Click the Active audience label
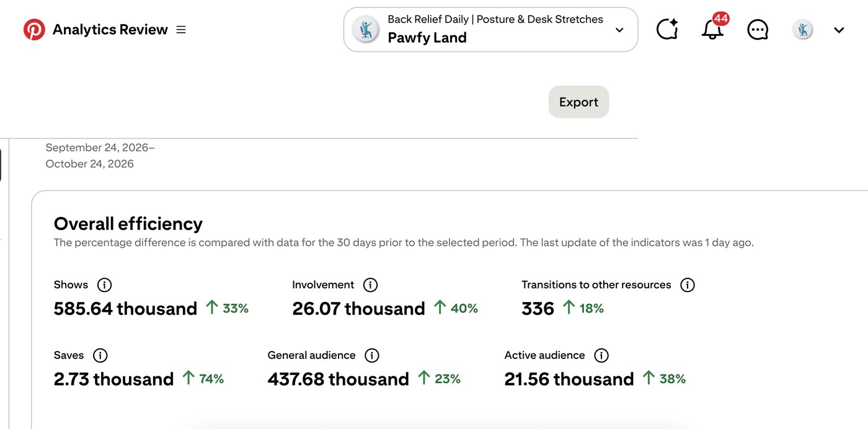This screenshot has height=429, width=868. [x=545, y=356]
